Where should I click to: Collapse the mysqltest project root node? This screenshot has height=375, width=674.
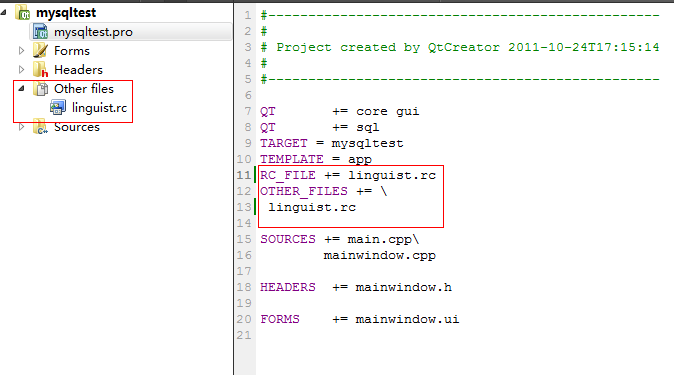click(x=4, y=12)
